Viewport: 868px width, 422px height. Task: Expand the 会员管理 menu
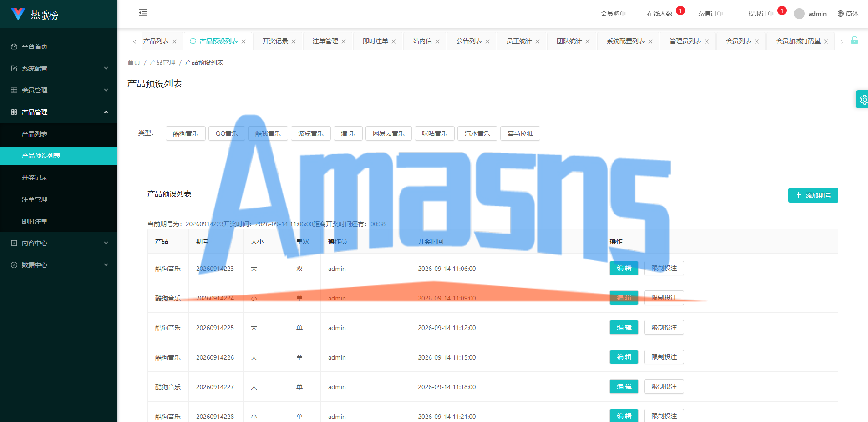click(58, 90)
